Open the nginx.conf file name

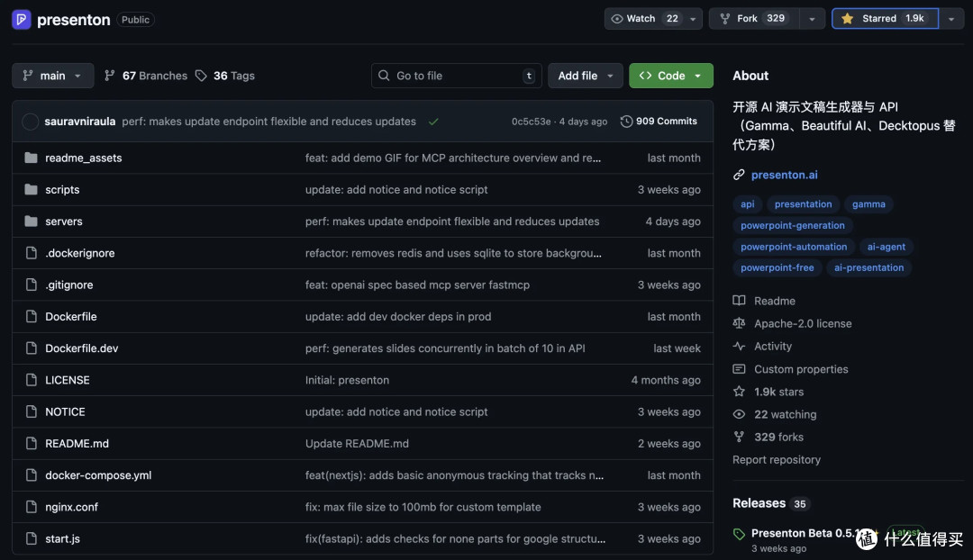(x=71, y=507)
